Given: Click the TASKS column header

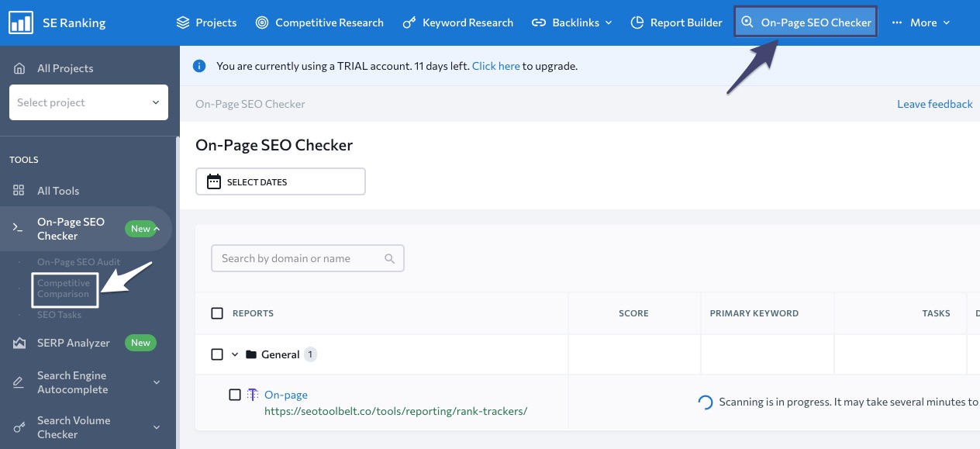Looking at the screenshot, I should [x=936, y=313].
